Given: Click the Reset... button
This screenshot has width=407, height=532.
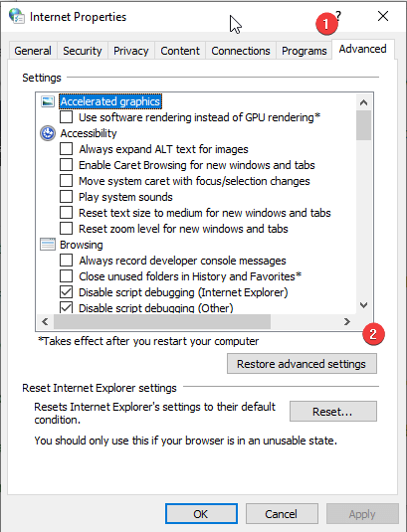Looking at the screenshot, I should (x=333, y=412).
